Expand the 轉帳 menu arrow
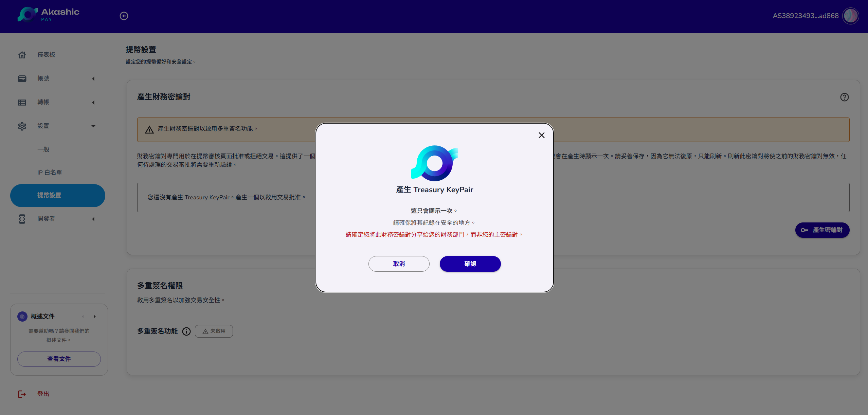This screenshot has width=868, height=415. coord(93,103)
